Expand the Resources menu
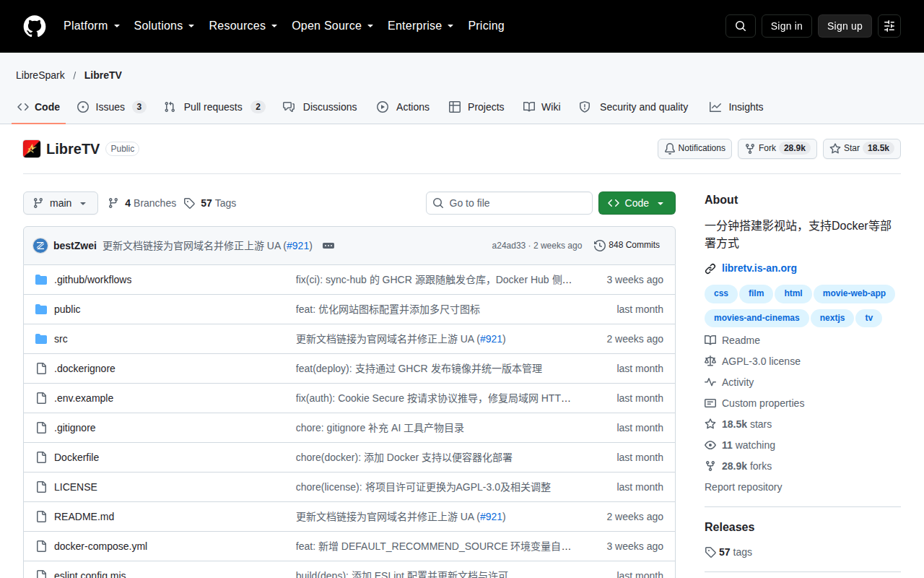Image resolution: width=924 pixels, height=578 pixels. (243, 26)
